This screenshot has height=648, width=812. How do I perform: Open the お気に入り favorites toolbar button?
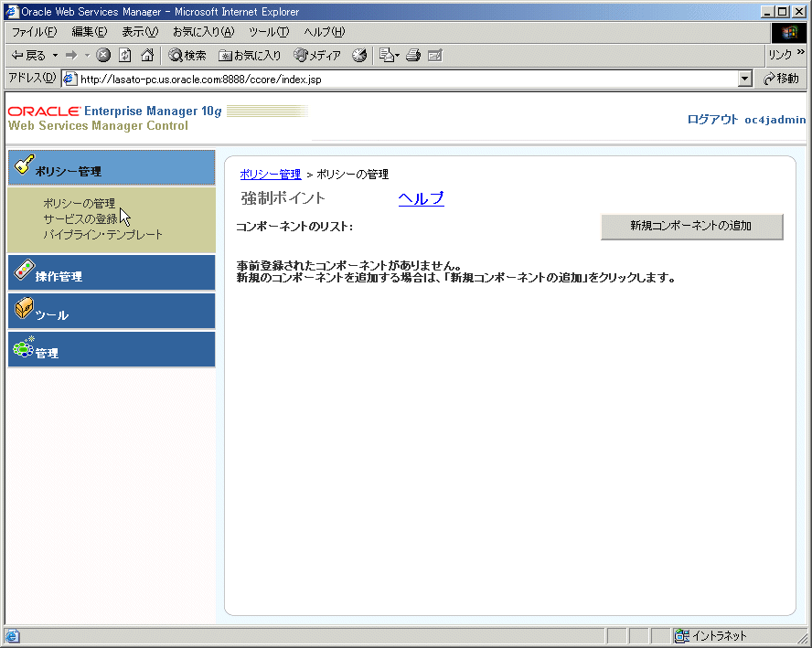(250, 55)
